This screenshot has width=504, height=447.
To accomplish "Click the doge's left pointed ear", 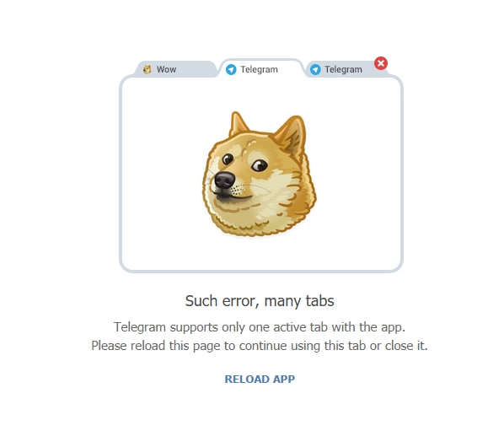I will 238,124.
